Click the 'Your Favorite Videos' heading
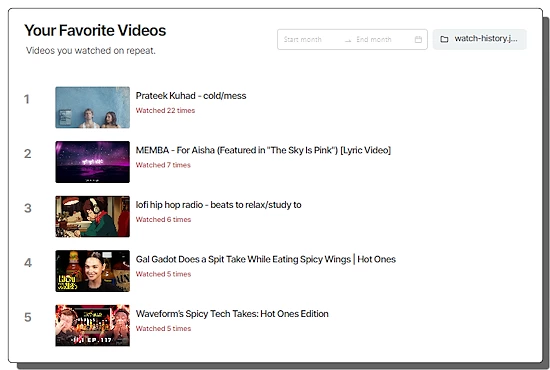Viewport: 550px width, 370px height. tap(95, 31)
